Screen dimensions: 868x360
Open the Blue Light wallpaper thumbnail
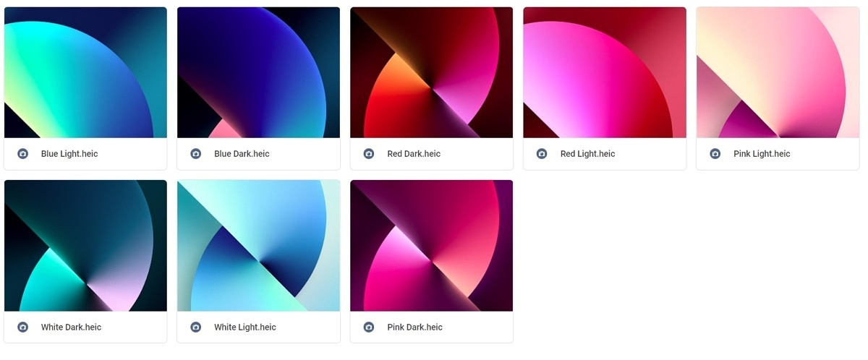click(85, 72)
